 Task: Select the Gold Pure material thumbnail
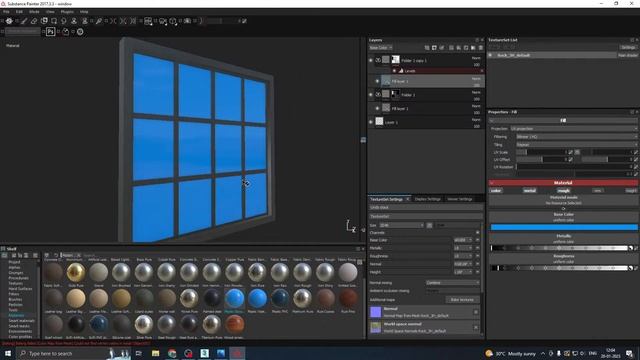click(x=76, y=273)
